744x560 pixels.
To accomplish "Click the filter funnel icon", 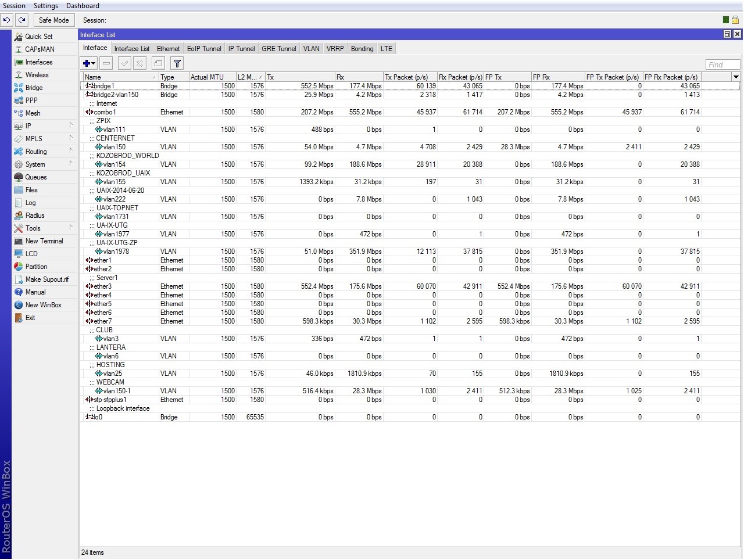I will click(x=177, y=63).
